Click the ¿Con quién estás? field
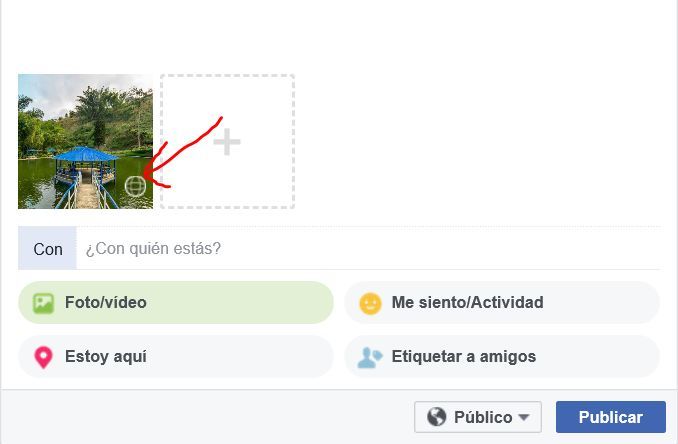The width and height of the screenshot is (678, 444). [x=368, y=249]
